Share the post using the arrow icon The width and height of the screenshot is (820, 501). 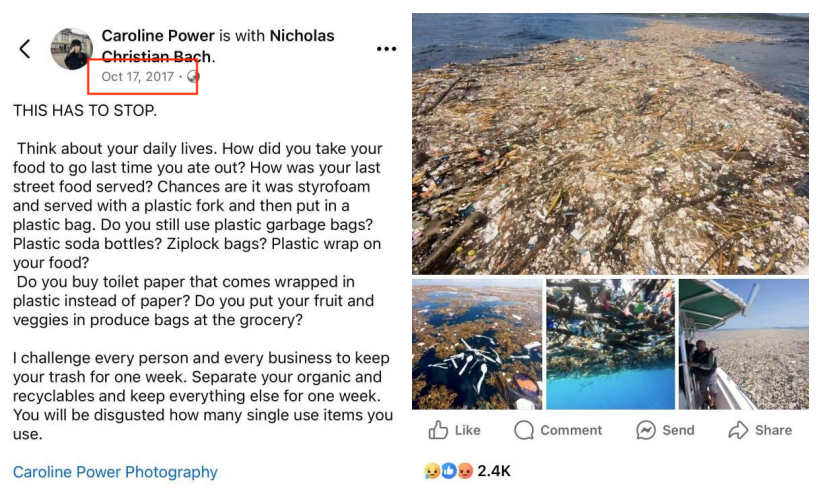[760, 430]
